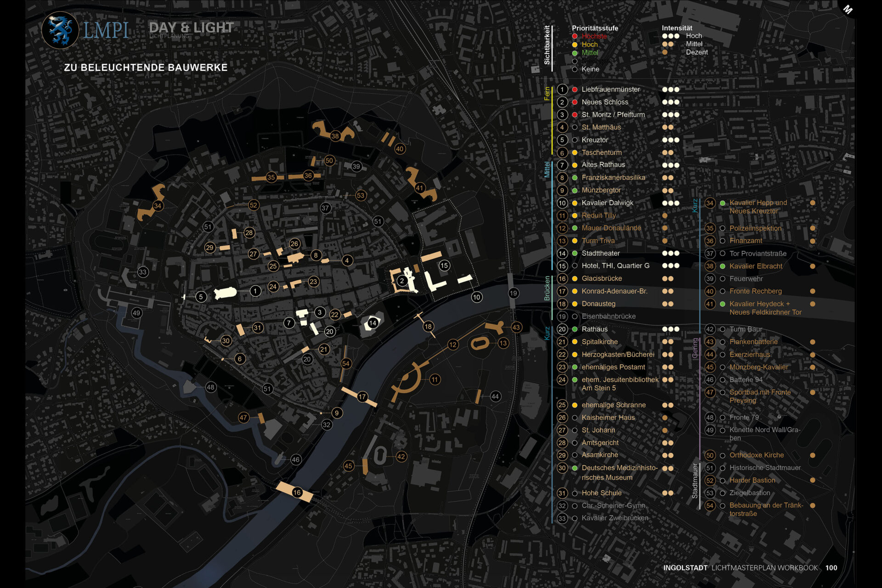Open the Kavalier Dalwigk list entry
This screenshot has height=588, width=882.
coord(607,203)
